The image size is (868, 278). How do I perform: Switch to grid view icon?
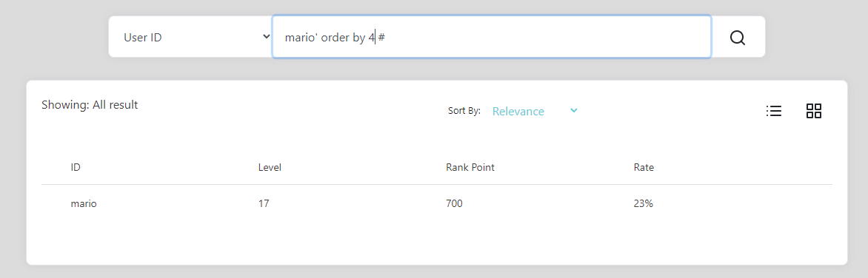(x=814, y=111)
